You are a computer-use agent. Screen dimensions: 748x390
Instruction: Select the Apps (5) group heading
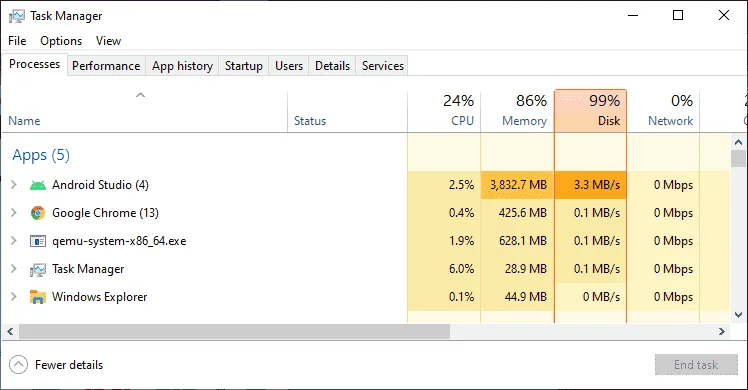coord(41,155)
